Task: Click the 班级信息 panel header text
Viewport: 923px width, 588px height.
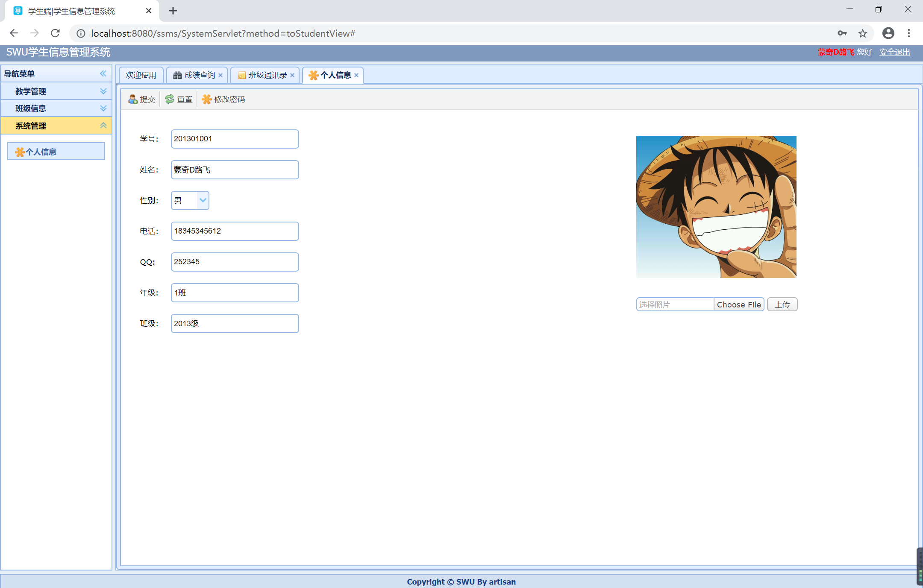Action: pyautogui.click(x=31, y=108)
